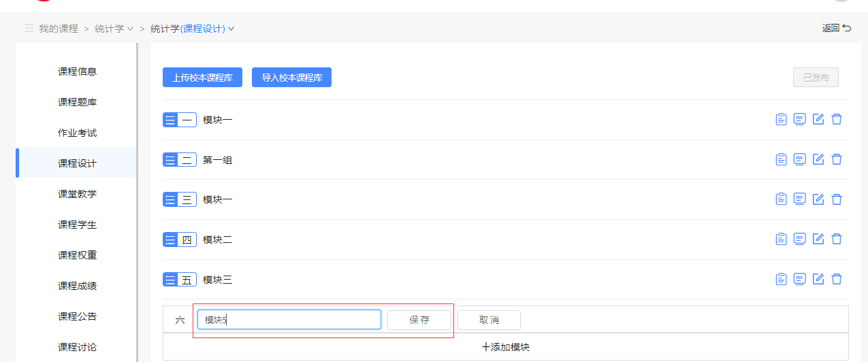This screenshot has height=362, width=868.
Task: Switch to 课堂教学 in the sidebar
Action: point(77,194)
